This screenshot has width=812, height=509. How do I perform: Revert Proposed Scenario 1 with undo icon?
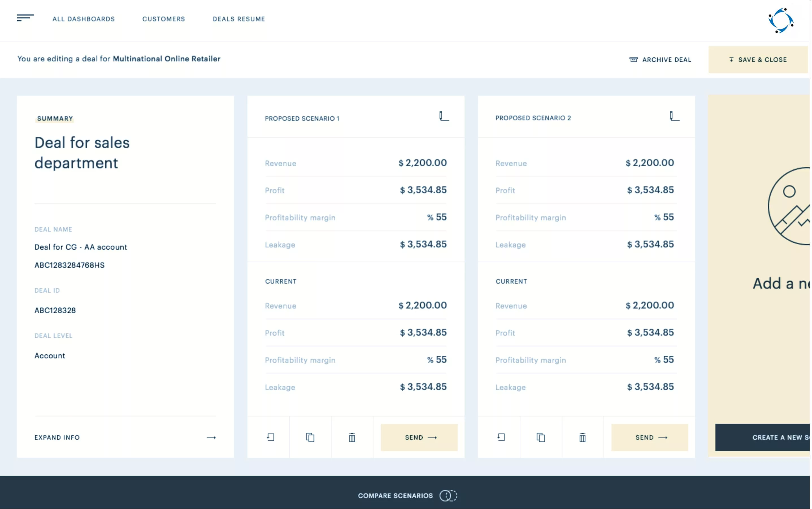270,437
